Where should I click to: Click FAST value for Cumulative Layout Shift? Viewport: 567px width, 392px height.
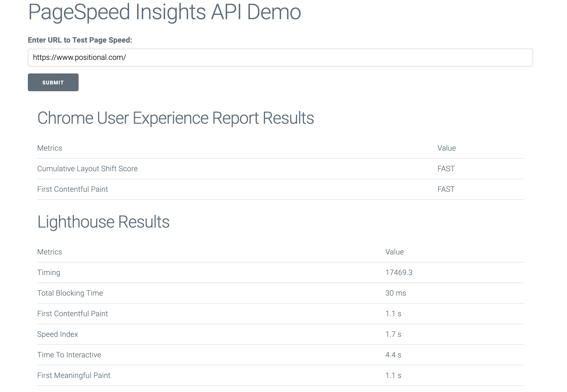point(446,169)
